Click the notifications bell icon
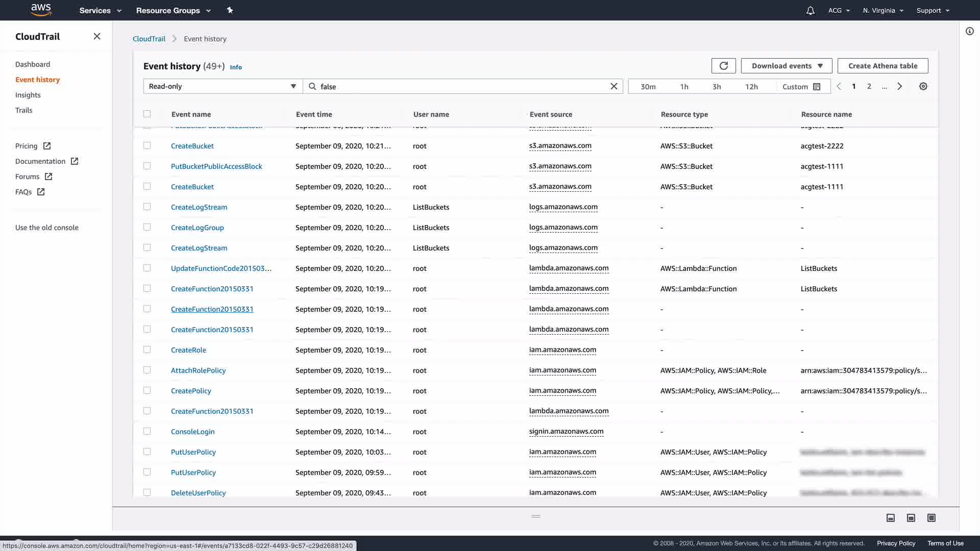The image size is (980, 551). [810, 10]
